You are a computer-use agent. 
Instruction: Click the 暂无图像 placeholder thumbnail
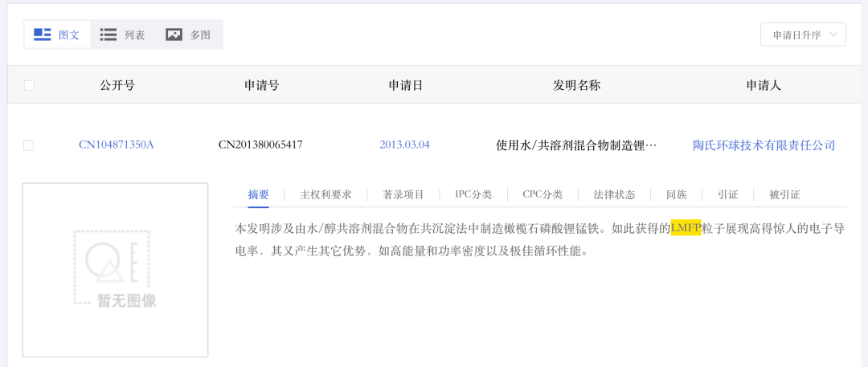pos(115,270)
